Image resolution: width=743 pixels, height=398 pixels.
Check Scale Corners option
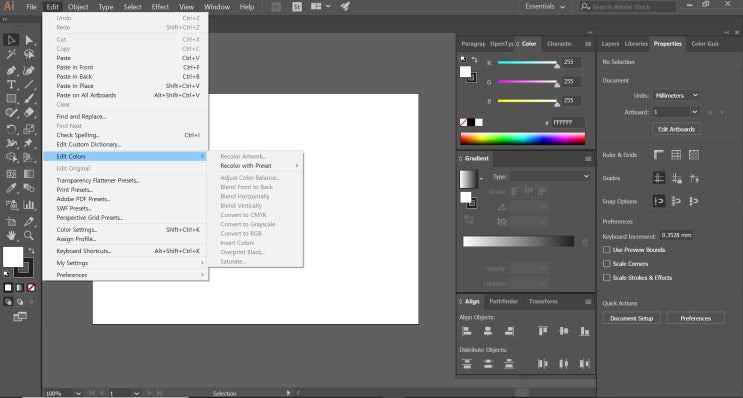coord(607,263)
